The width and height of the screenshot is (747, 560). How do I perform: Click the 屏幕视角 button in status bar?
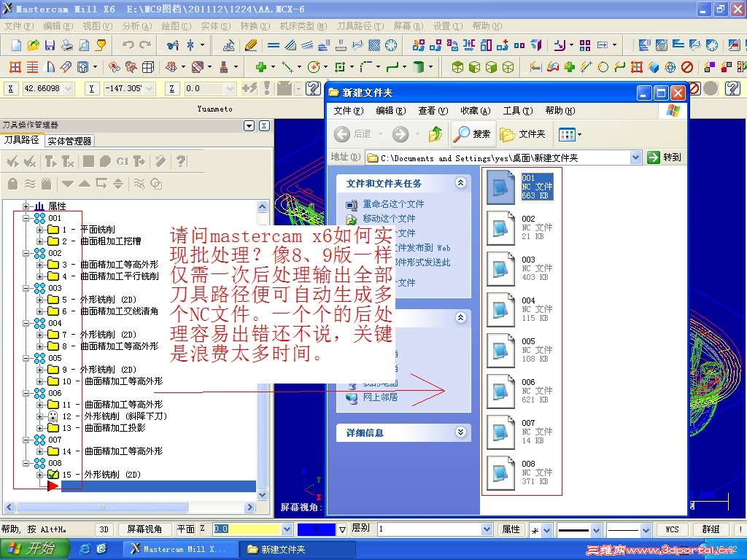[x=144, y=529]
